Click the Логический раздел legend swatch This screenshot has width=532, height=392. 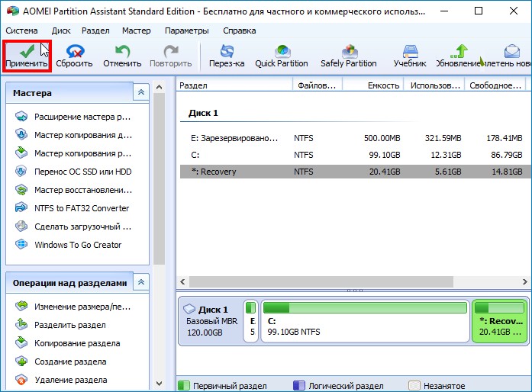point(299,386)
